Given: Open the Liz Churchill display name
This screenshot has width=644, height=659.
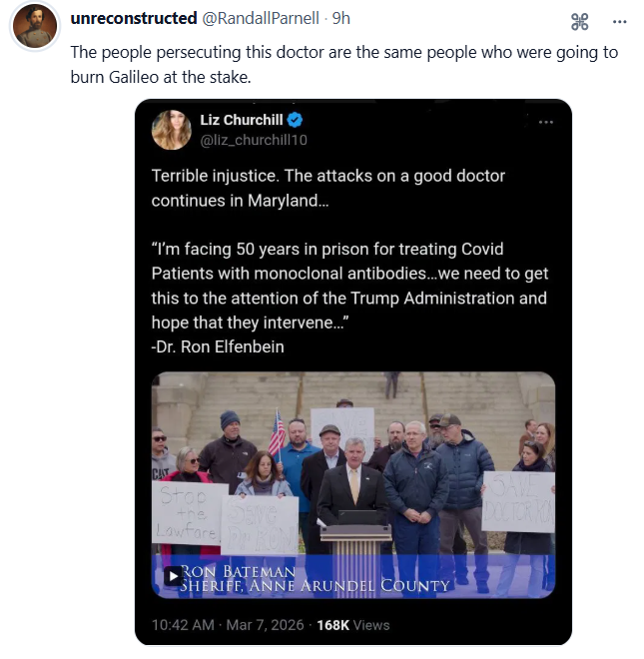Looking at the screenshot, I should [x=239, y=120].
